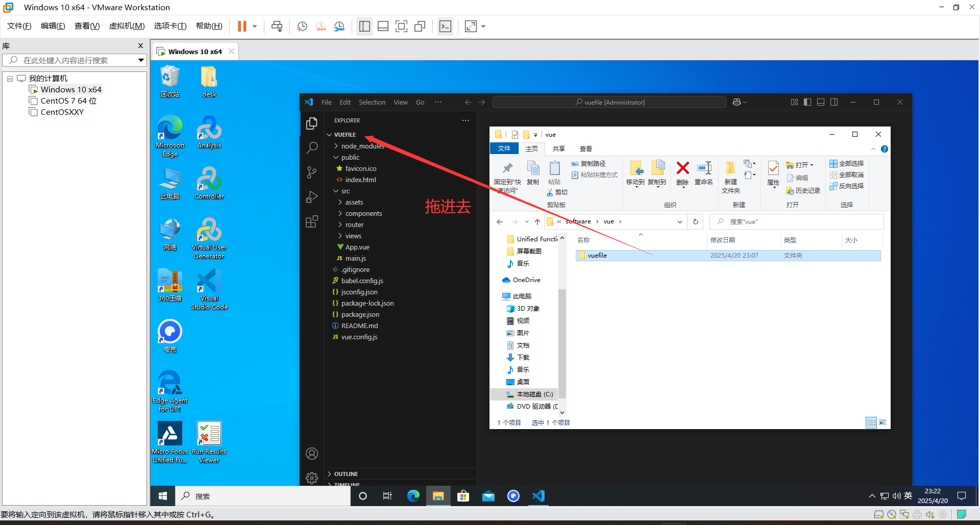
Task: Switch to 查看 tab in File Explorer
Action: point(585,148)
